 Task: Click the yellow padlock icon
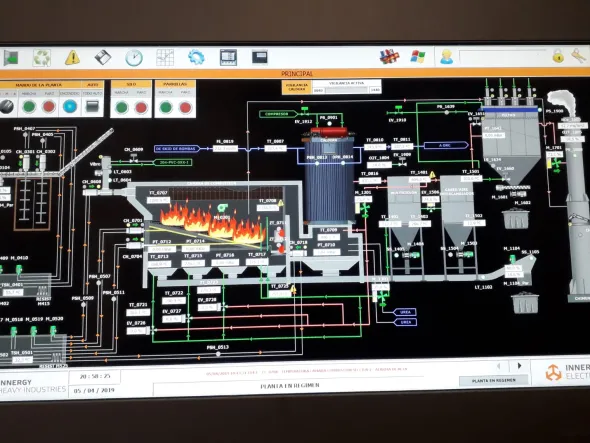558,56
